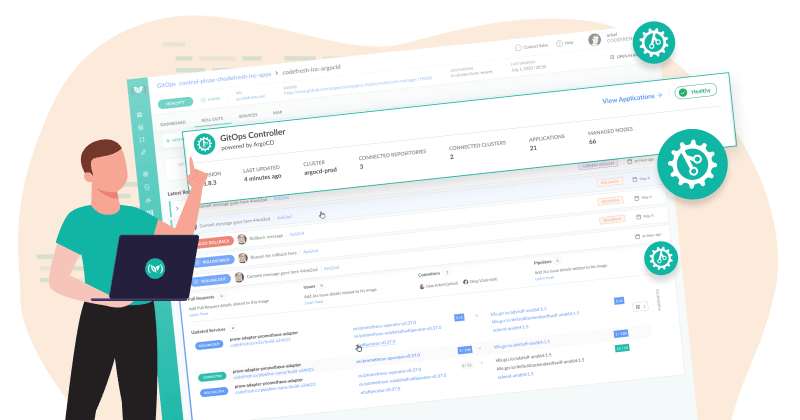This screenshot has width=800, height=420.
Task: Click the user avatar in the header
Action: [594, 40]
